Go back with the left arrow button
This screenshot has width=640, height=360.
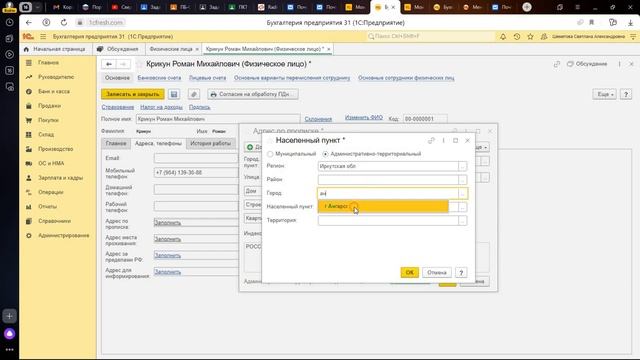click(x=109, y=64)
